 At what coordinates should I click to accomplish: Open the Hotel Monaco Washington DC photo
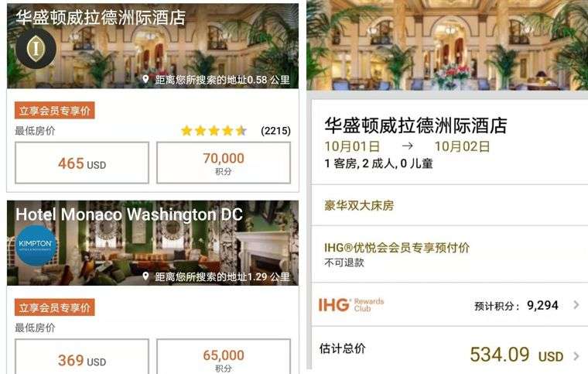[x=153, y=243]
